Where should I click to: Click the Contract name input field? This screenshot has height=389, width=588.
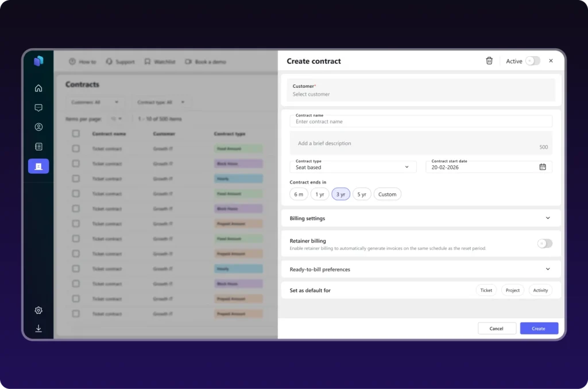422,122
